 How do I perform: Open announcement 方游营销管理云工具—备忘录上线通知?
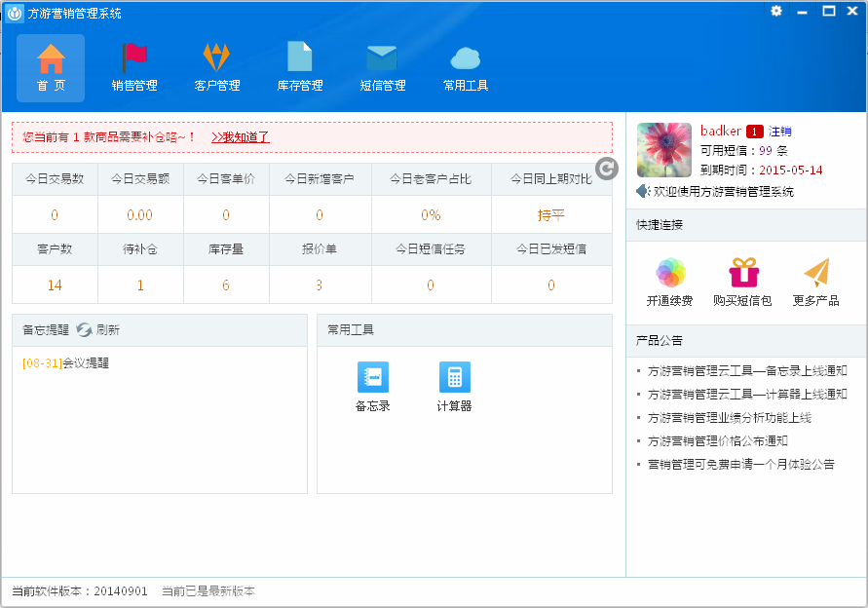coord(747,371)
